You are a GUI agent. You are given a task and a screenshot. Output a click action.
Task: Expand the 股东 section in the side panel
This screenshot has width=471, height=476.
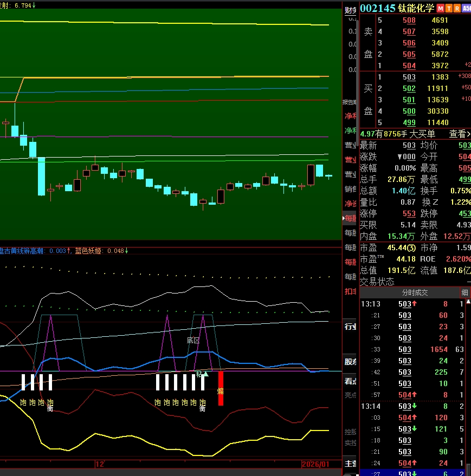coord(350,361)
